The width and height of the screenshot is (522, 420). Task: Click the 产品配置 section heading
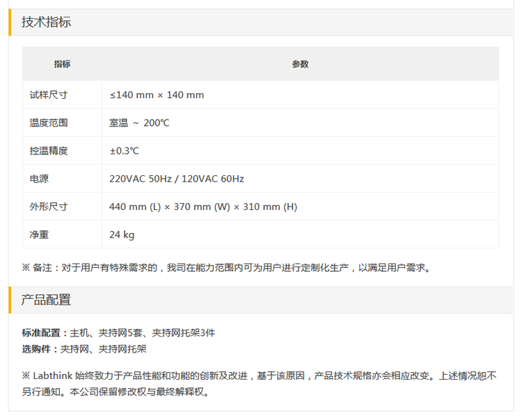click(x=46, y=300)
